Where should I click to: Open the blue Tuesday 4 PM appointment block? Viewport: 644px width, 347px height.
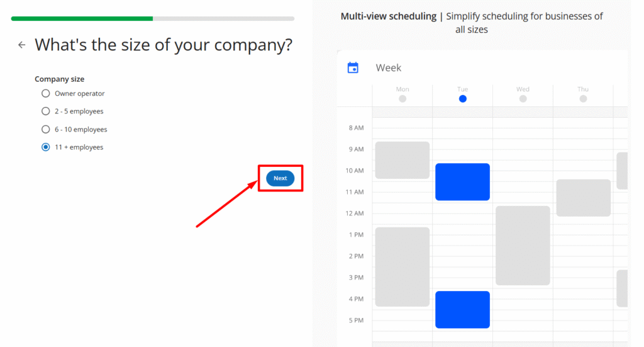[x=462, y=309]
